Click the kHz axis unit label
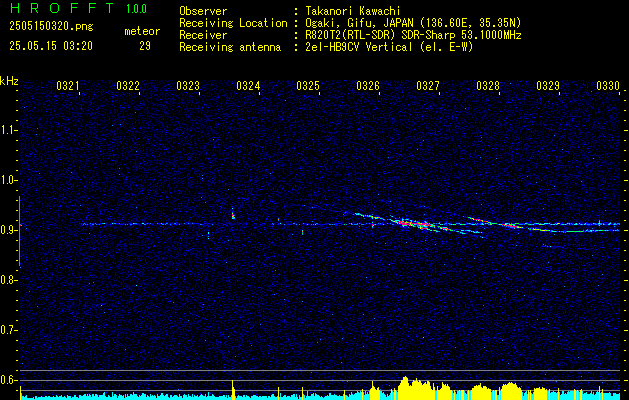This screenshot has height=400, width=629. pos(9,81)
